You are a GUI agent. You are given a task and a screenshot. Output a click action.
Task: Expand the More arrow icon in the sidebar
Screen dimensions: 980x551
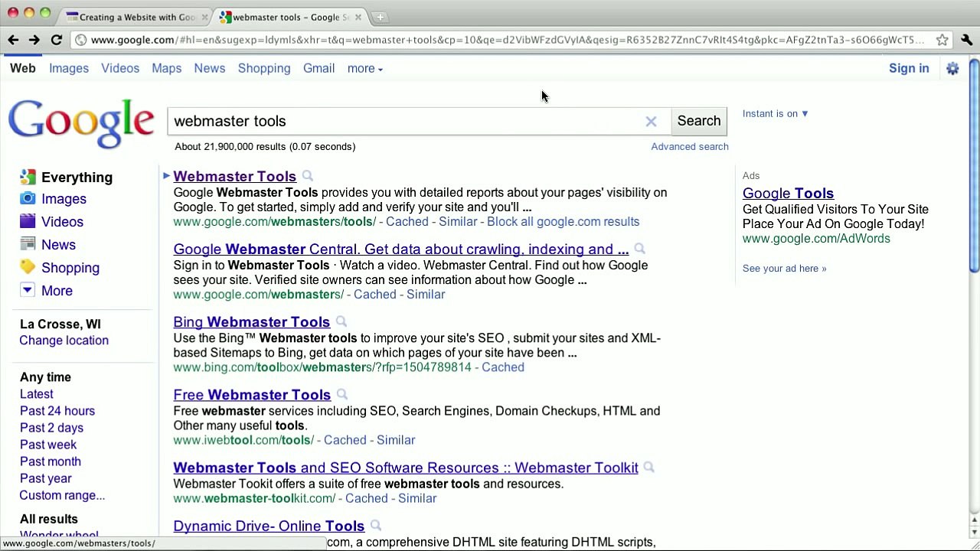click(28, 290)
